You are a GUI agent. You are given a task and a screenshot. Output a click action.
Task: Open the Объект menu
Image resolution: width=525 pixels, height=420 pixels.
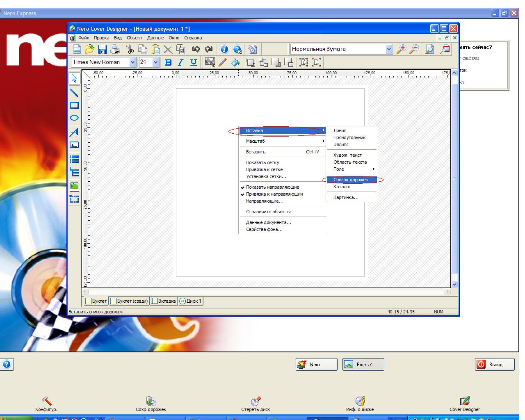[134, 38]
